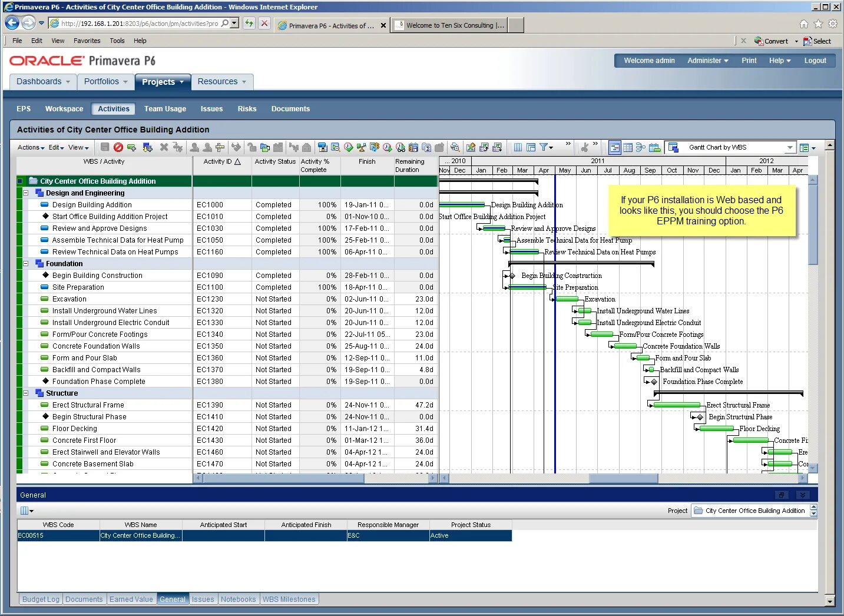Open the browser Tools menu
Viewport: 844px width, 616px height.
(117, 41)
